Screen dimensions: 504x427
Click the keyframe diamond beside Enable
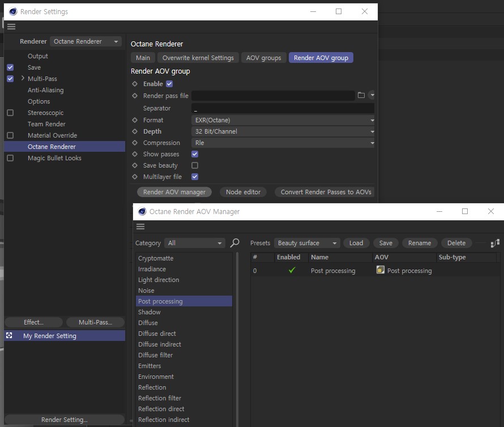(135, 84)
